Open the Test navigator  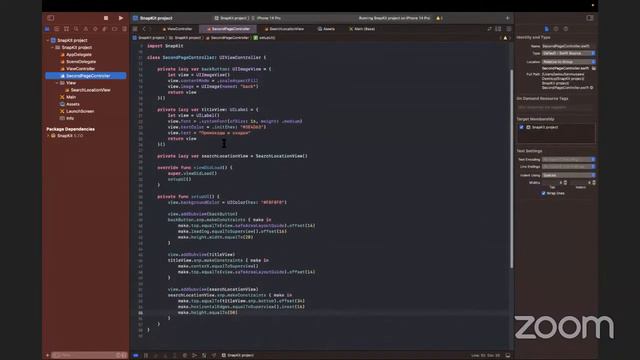point(95,29)
